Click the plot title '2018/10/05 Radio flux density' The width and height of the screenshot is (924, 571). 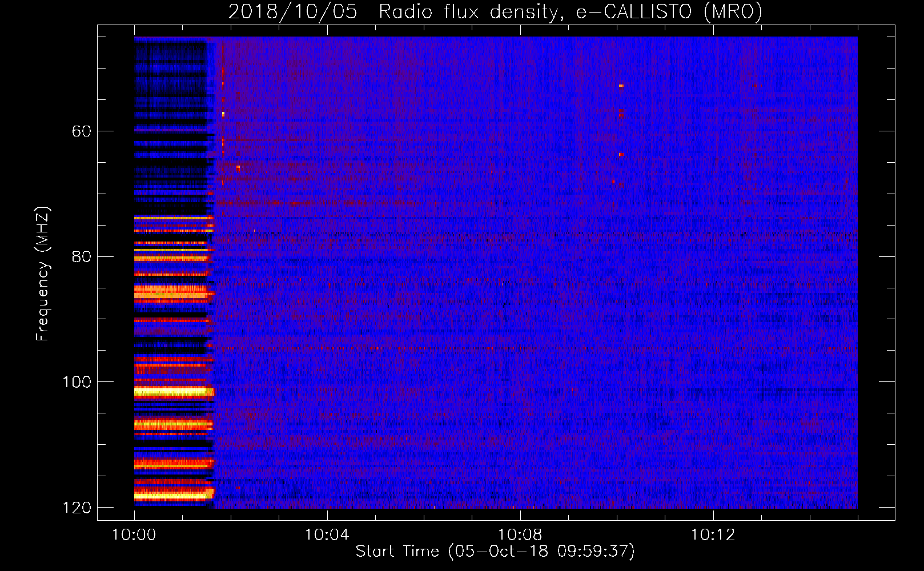tap(495, 11)
